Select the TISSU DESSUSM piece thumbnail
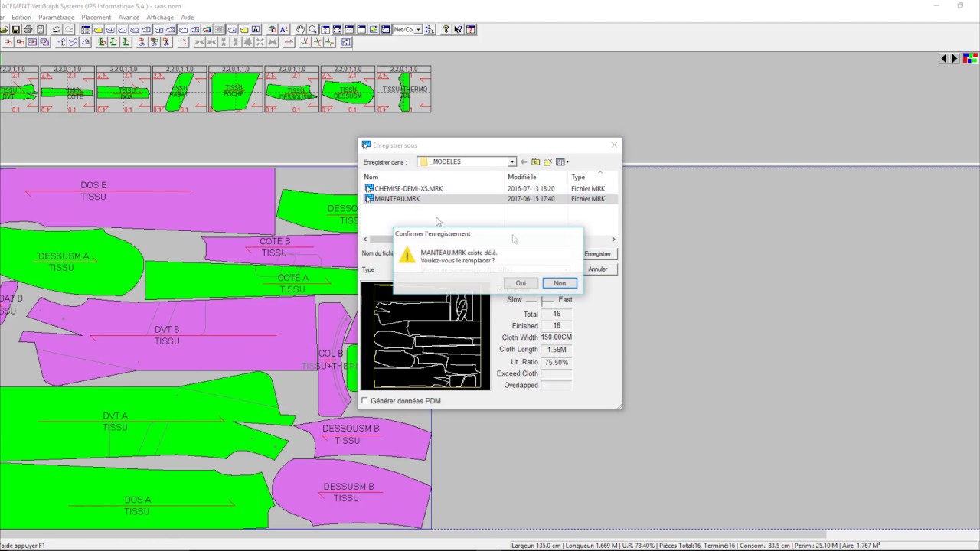The image size is (980, 551). pos(348,90)
